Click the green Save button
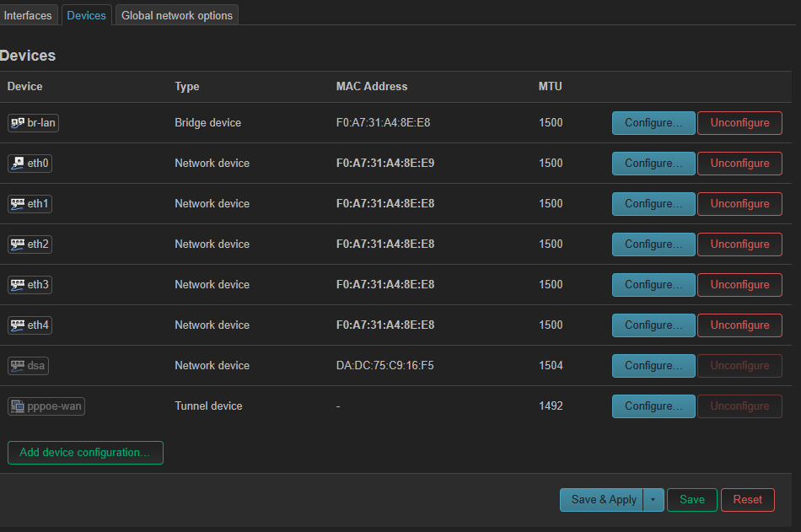The image size is (801, 532). 691,500
